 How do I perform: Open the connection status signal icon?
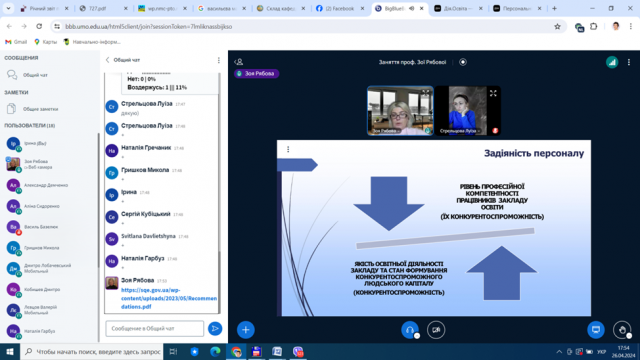(612, 62)
